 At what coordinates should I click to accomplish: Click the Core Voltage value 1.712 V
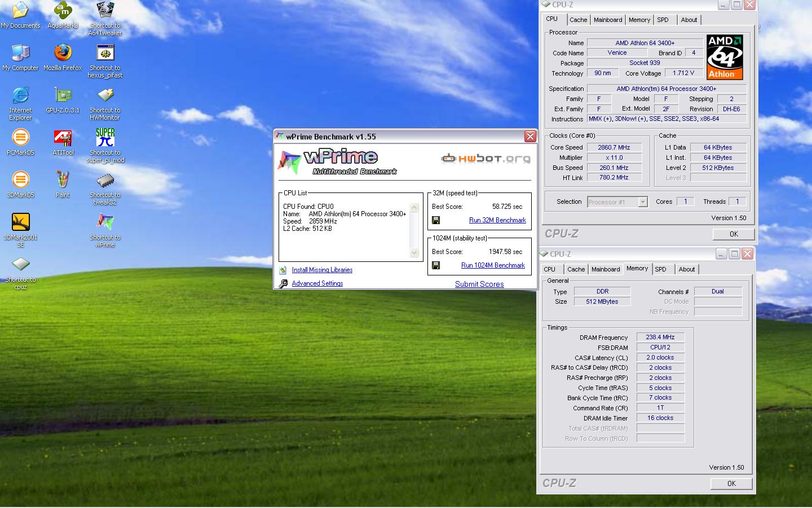click(683, 73)
